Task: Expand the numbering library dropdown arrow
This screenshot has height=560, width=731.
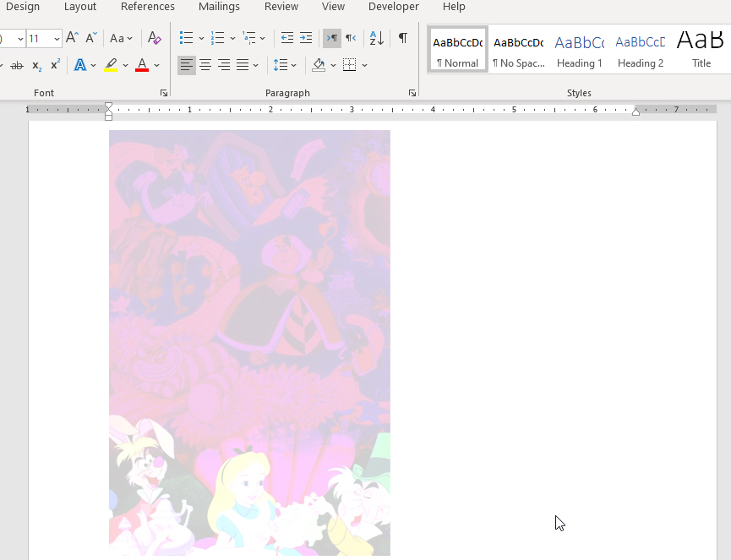Action: (x=232, y=38)
